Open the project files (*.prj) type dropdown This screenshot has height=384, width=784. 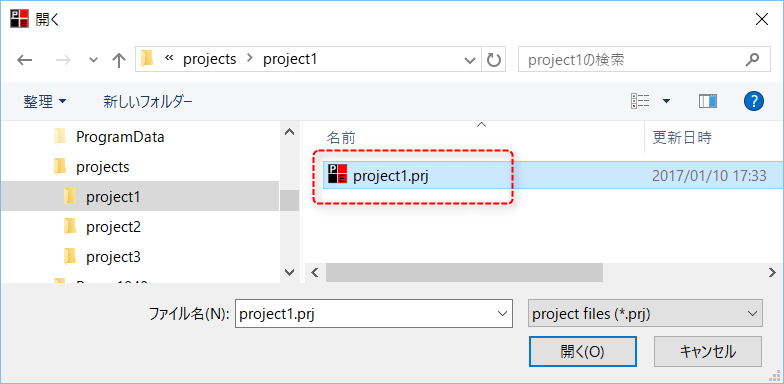[x=645, y=314]
